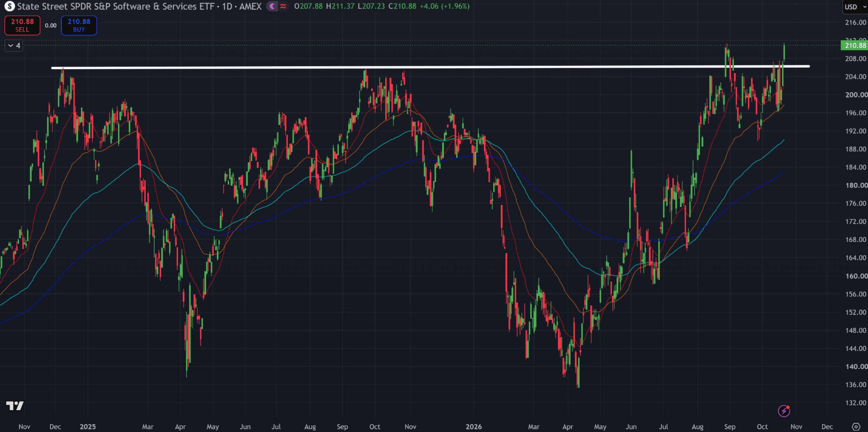Click the open value O207.88
The width and height of the screenshot is (868, 432).
tap(308, 6)
